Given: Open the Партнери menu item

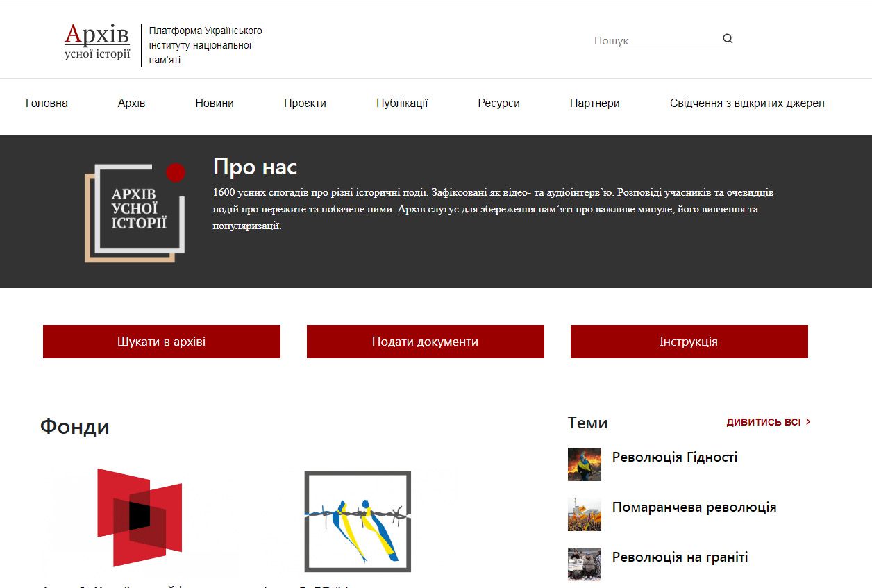Looking at the screenshot, I should tap(595, 103).
